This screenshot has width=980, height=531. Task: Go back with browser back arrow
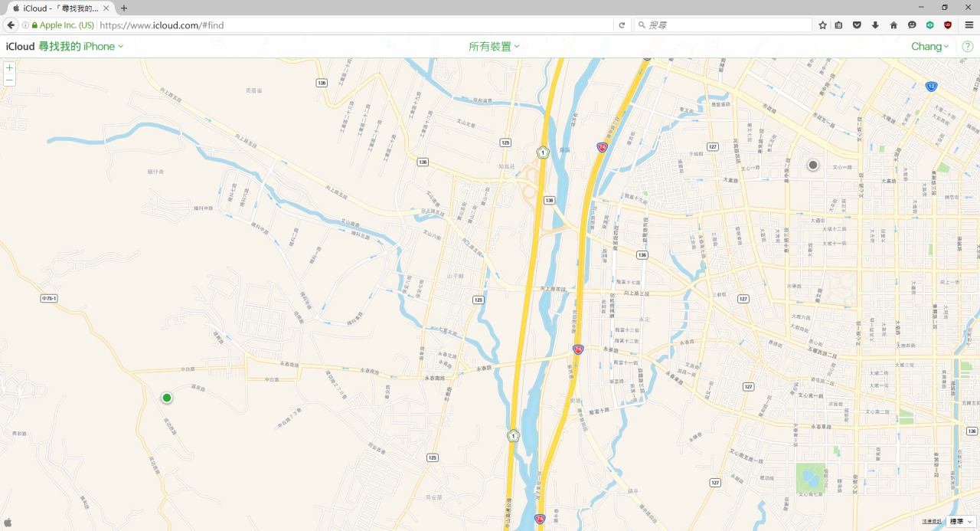pyautogui.click(x=11, y=25)
